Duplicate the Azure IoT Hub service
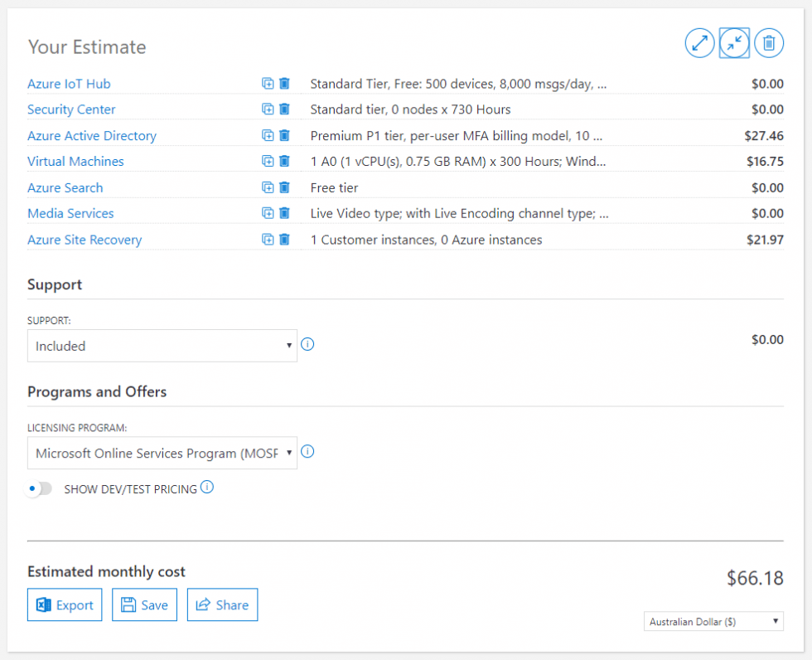 coord(267,83)
